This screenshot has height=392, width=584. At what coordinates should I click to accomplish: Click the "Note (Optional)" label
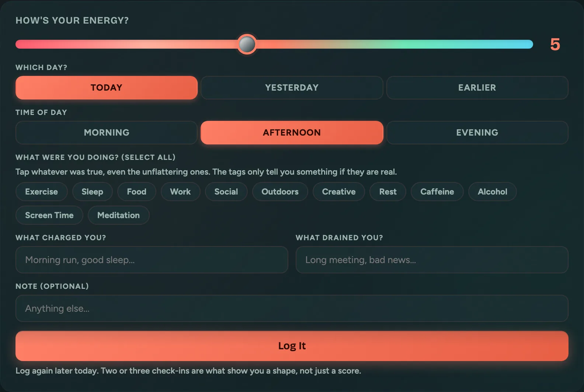point(52,286)
